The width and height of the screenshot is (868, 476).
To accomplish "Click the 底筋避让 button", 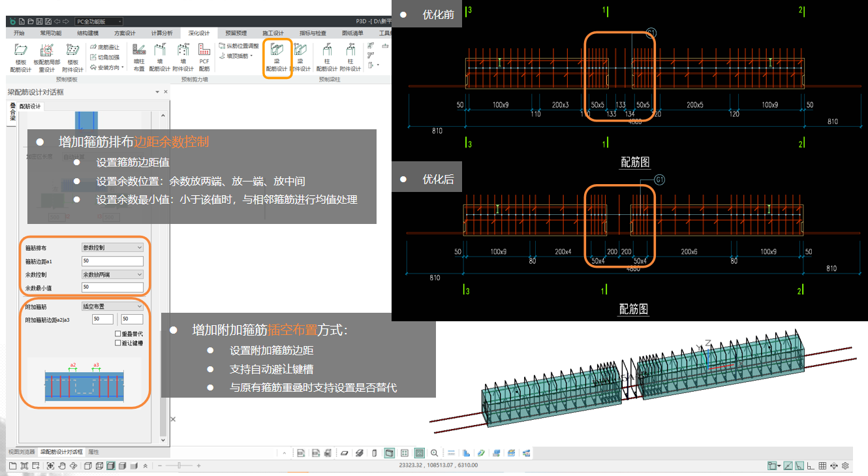I will coord(104,47).
